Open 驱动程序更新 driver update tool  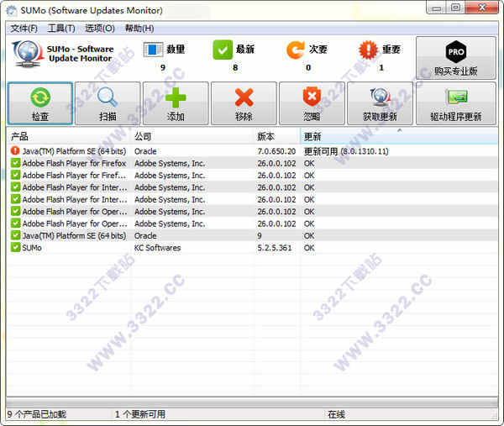click(456, 103)
